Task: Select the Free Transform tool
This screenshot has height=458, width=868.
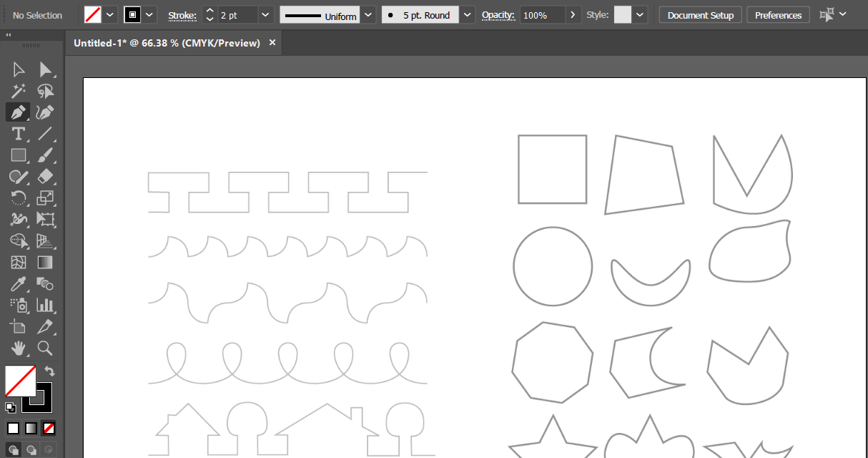Action: coord(46,220)
